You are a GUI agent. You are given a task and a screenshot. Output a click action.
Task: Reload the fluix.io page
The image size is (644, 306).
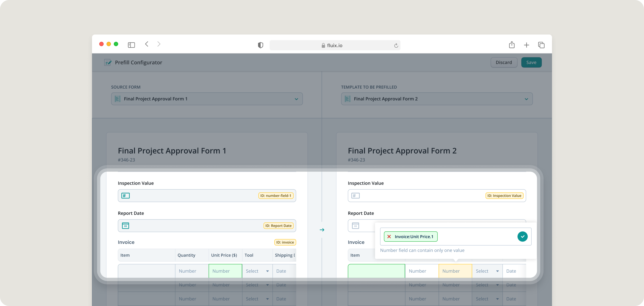pyautogui.click(x=396, y=46)
